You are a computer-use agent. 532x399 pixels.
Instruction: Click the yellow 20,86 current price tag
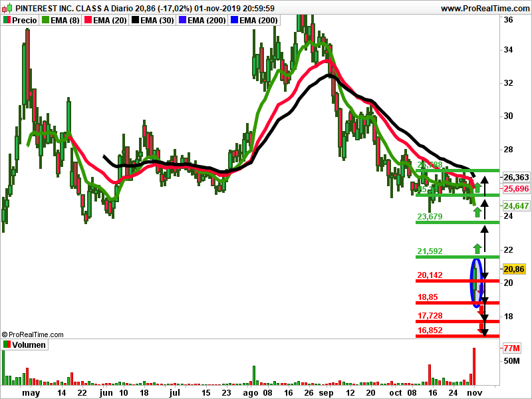[515, 269]
